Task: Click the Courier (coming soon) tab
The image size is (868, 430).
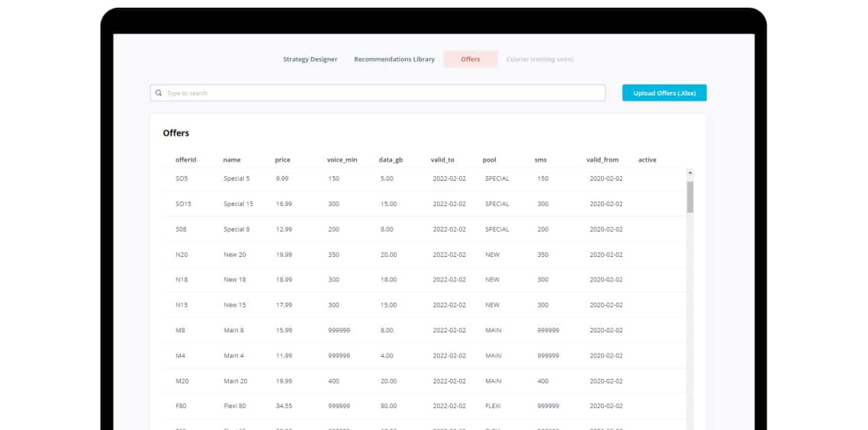Action: coord(540,59)
